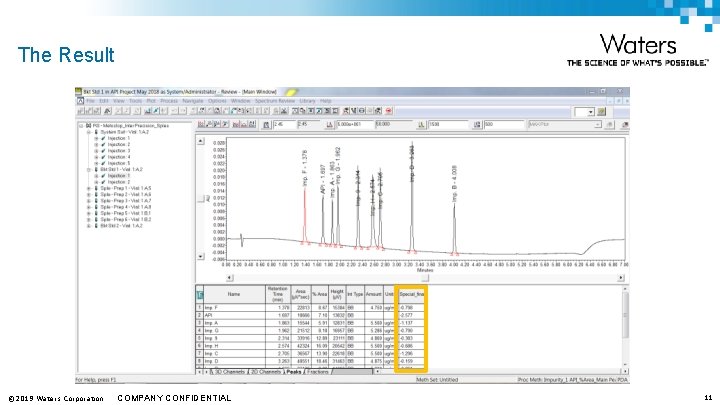Switch to the 2D Channels tab
The width and height of the screenshot is (720, 405).
(265, 371)
